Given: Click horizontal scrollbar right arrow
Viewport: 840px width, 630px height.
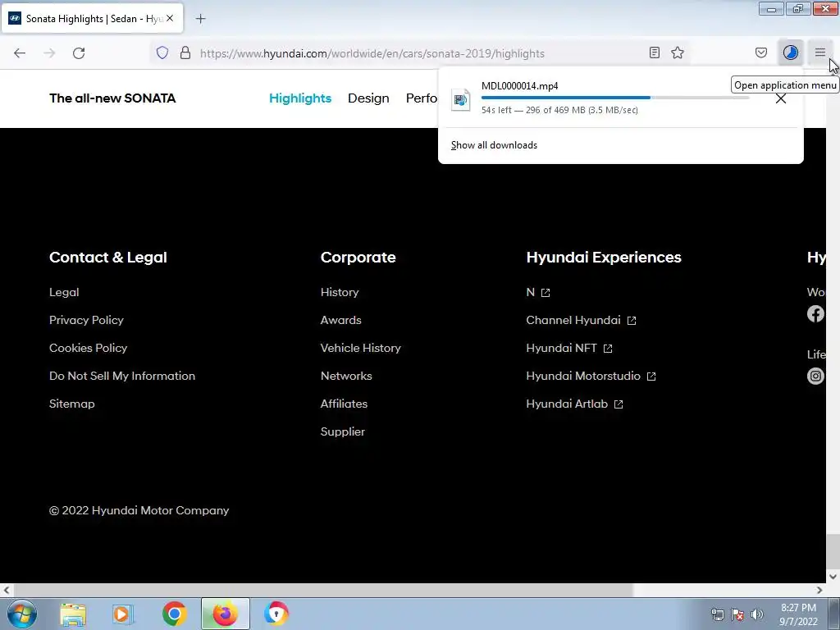Looking at the screenshot, I should coord(819,590).
